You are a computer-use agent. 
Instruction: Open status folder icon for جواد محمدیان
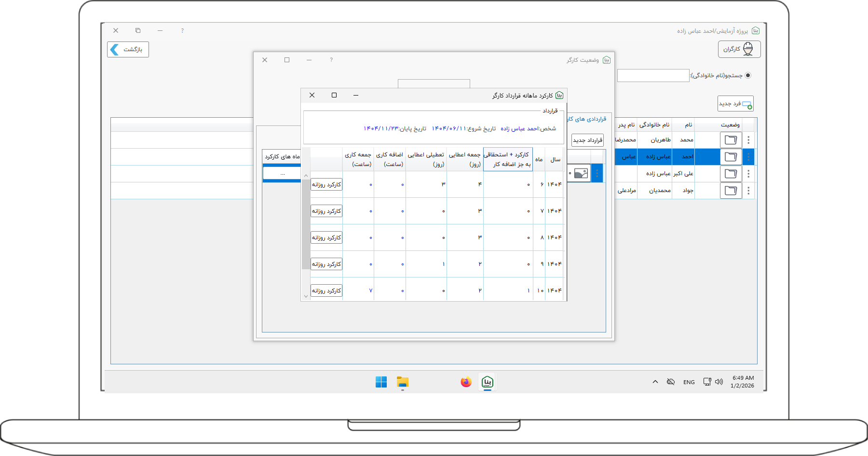tap(731, 191)
